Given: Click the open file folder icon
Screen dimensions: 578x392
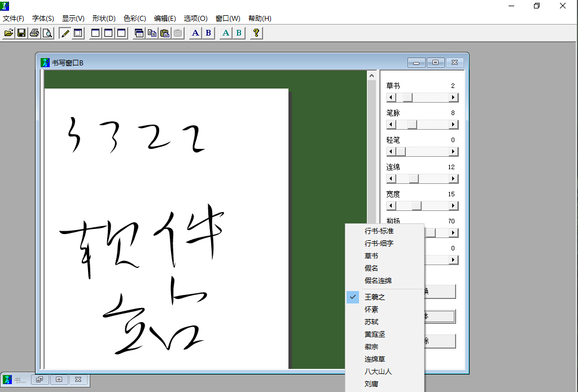Looking at the screenshot, I should click(x=9, y=33).
